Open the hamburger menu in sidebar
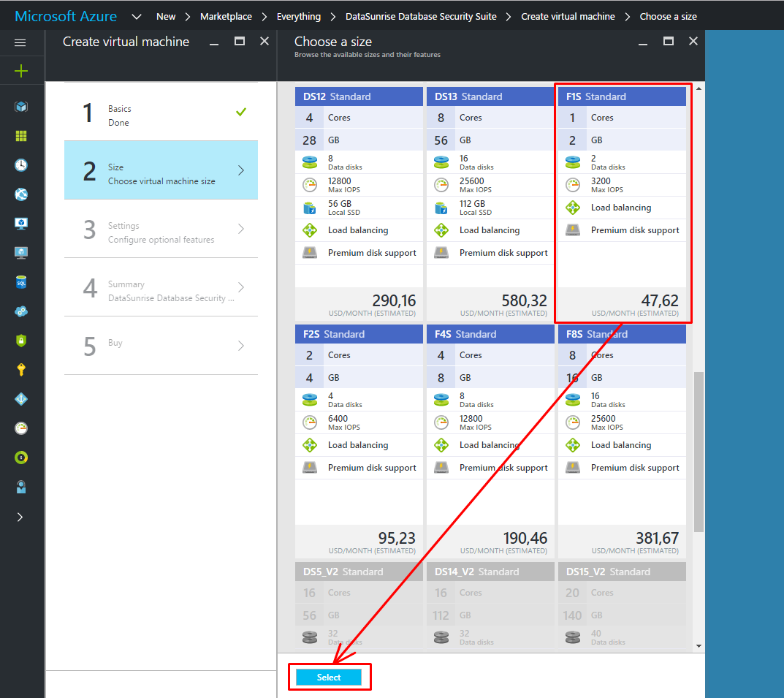784x698 pixels. [x=20, y=43]
